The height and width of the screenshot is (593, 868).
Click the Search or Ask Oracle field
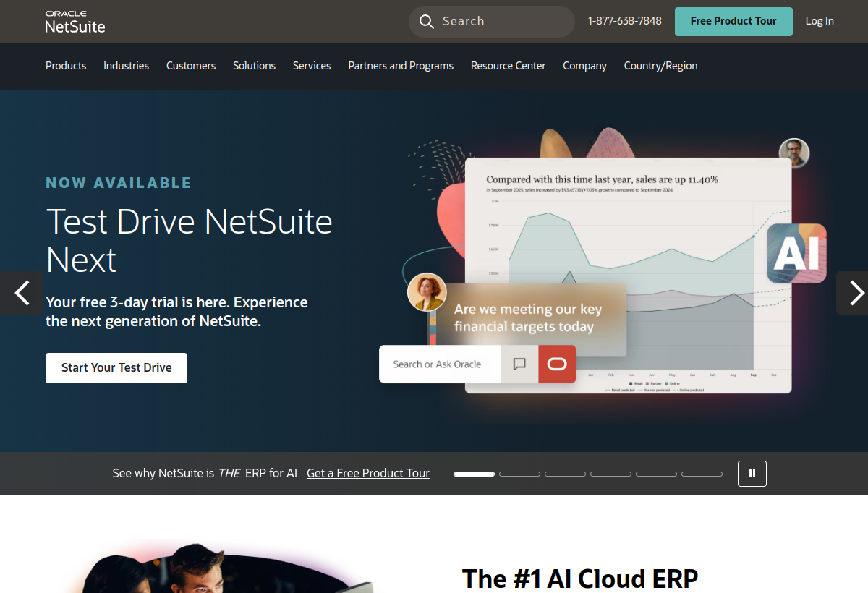tap(440, 364)
